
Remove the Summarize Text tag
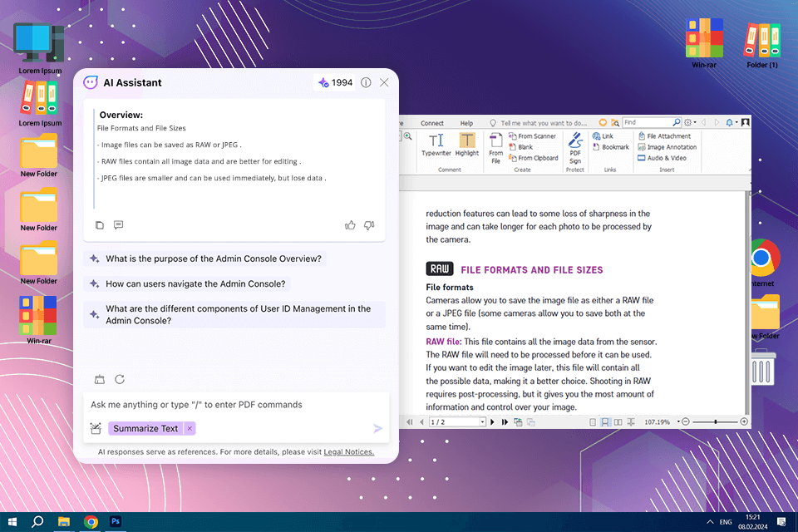(x=190, y=429)
